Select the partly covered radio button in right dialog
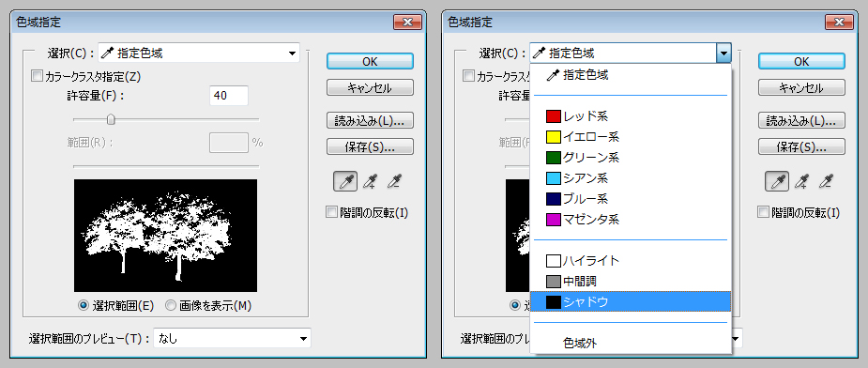The height and width of the screenshot is (368, 868). click(516, 305)
